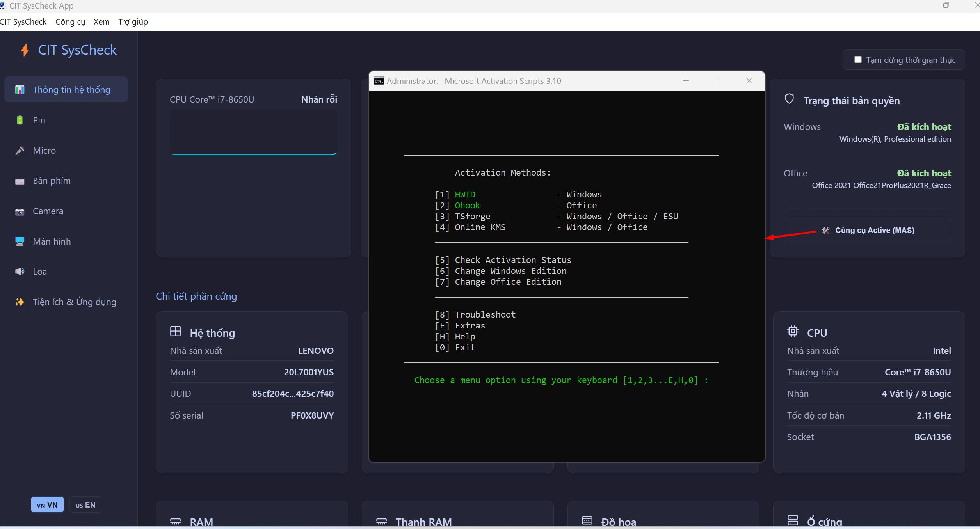Open the CIT SysCheck menu
980x529 pixels.
click(x=23, y=22)
